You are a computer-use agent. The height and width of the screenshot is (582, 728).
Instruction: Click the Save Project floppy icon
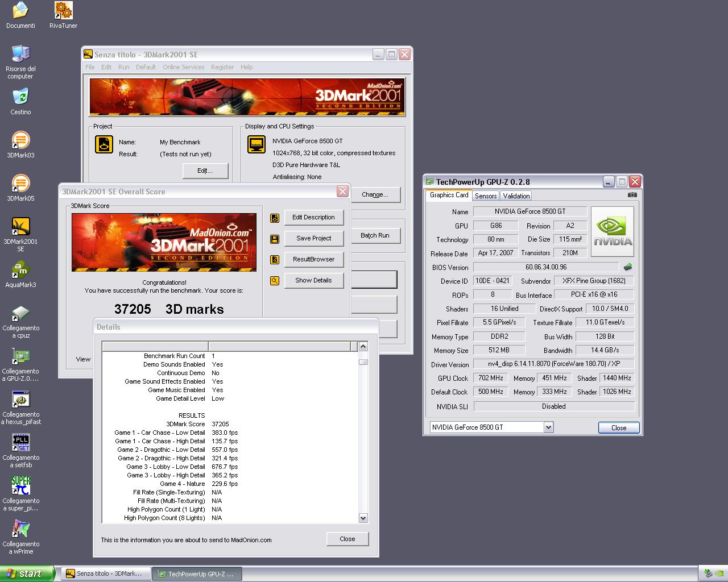click(x=275, y=239)
